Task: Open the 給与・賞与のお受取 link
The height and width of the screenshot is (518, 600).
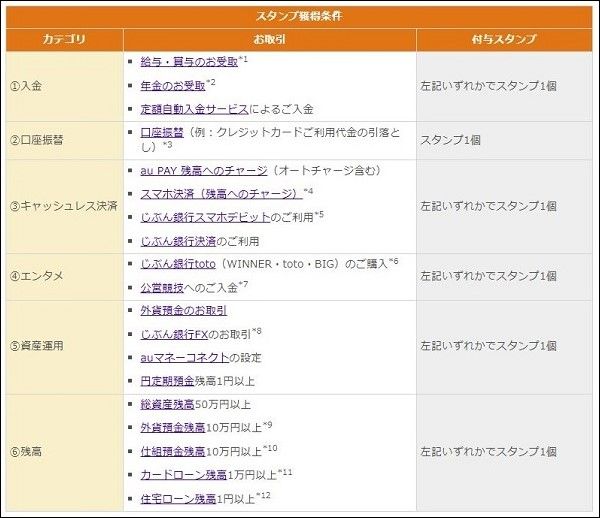Action: click(189, 62)
